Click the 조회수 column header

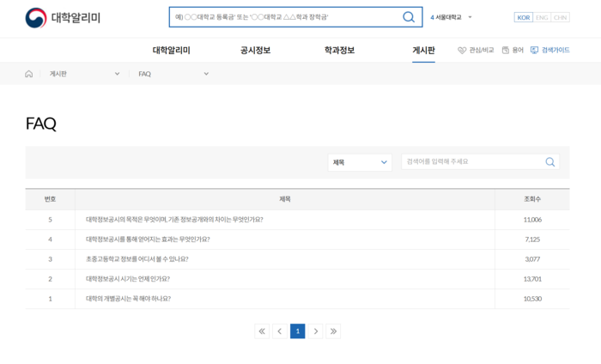coord(532,199)
